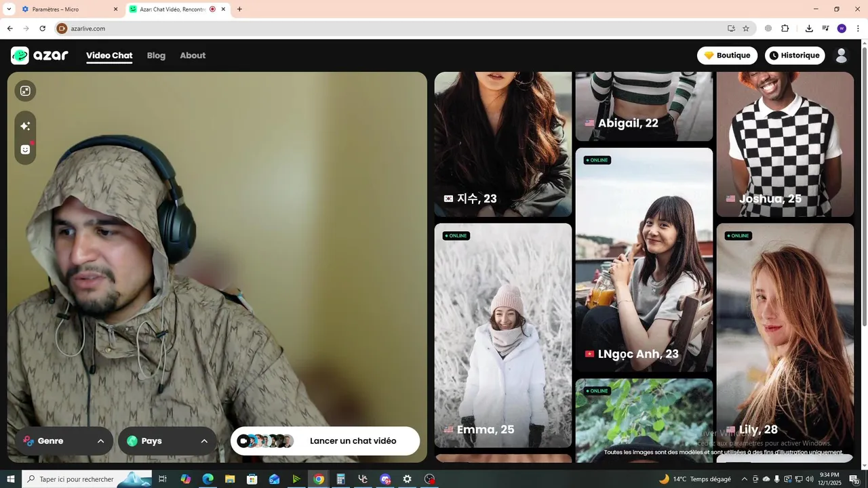Click ONLINE badge on LNgọc Anh's card

pyautogui.click(x=597, y=160)
